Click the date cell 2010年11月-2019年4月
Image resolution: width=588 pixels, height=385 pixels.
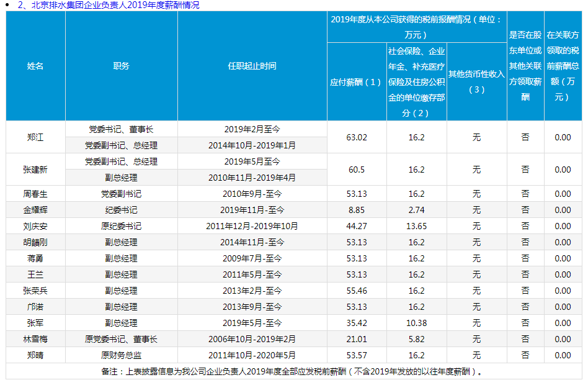pos(252,178)
